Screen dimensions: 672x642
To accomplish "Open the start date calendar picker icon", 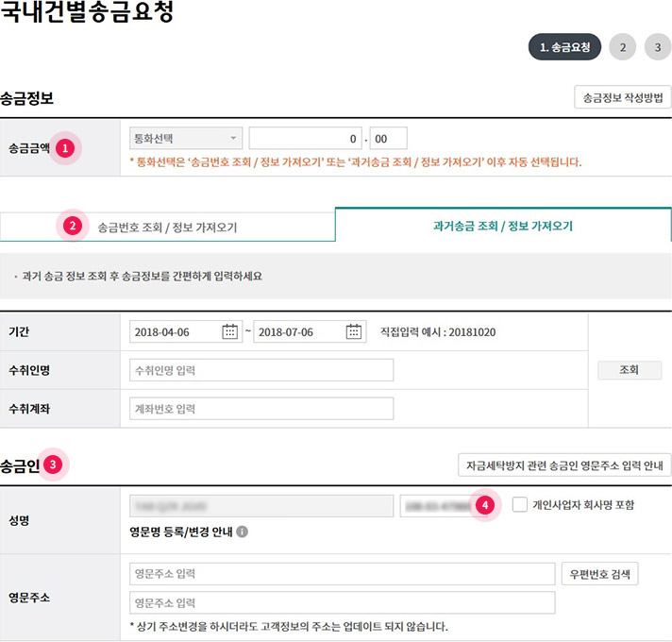I will pyautogui.click(x=230, y=331).
